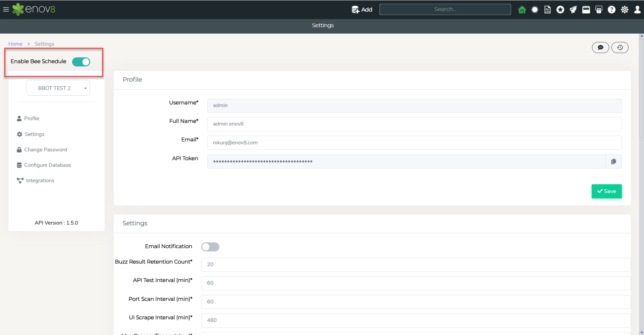The height and width of the screenshot is (335, 644).
Task: Copy the API Token with copy icon
Action: [613, 161]
